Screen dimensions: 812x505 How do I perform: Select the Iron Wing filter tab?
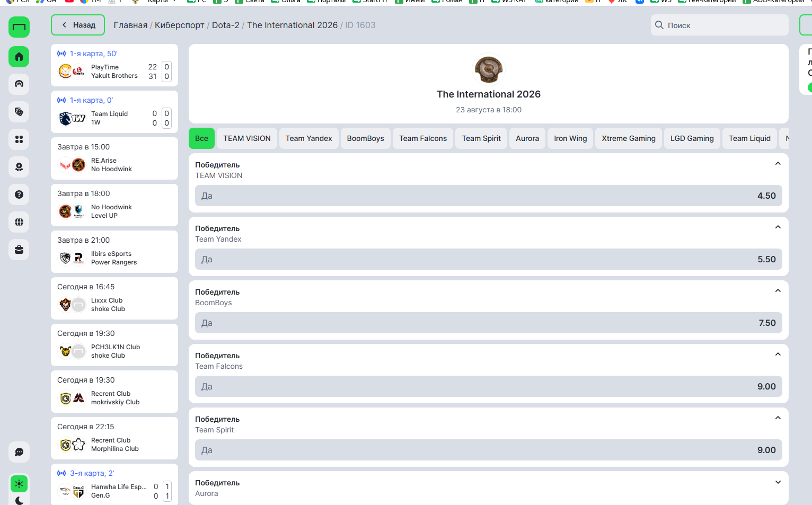click(570, 138)
